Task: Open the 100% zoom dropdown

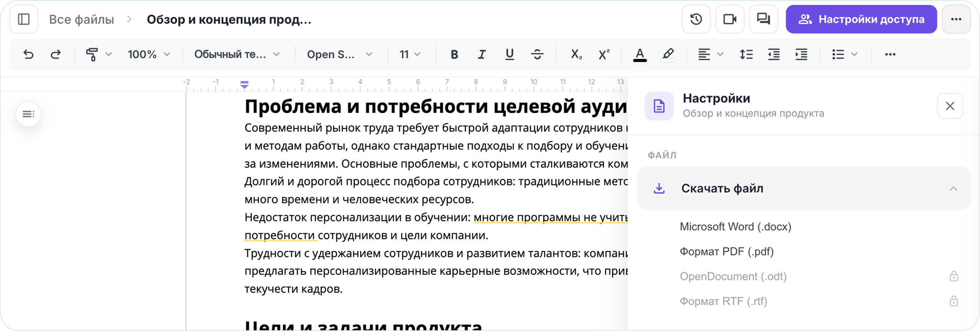Action: point(149,54)
